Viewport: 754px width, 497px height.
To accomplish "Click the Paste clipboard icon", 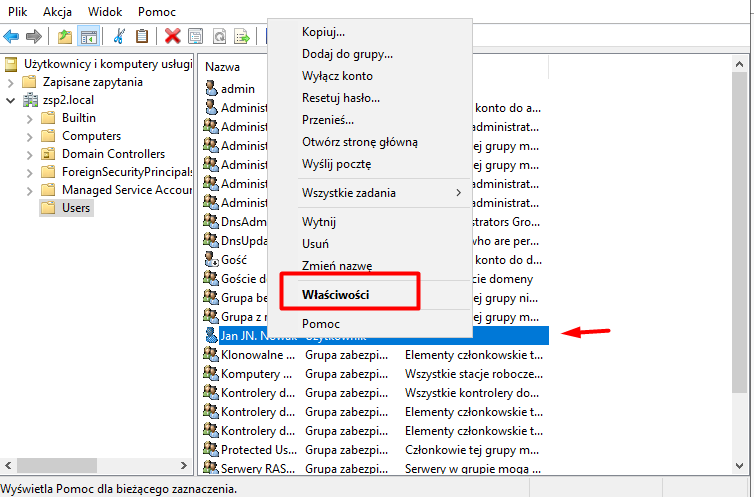I will 142,36.
